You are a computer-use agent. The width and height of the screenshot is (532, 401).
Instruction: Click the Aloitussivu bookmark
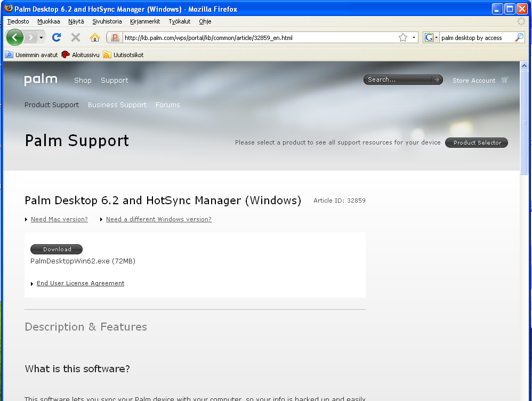(x=80, y=55)
